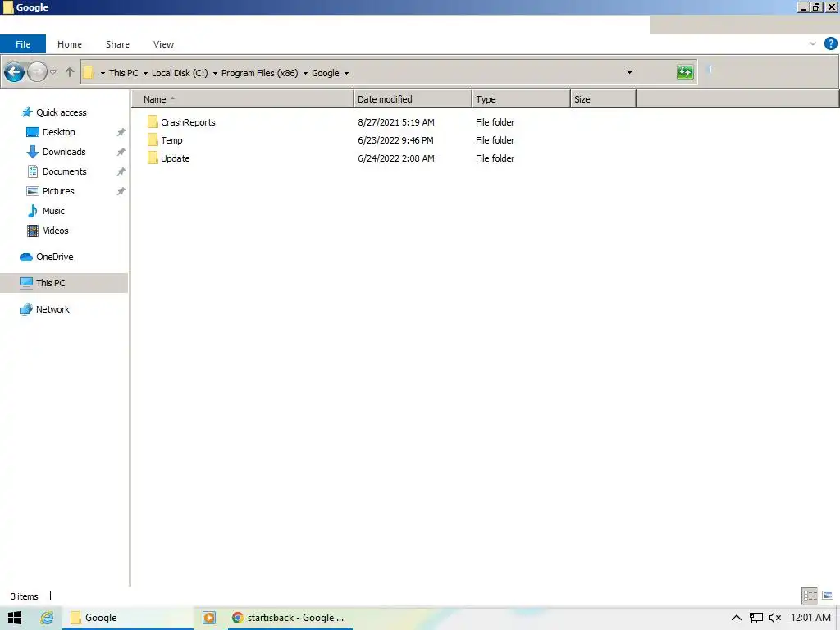Sort by Date modified column header
The image size is (840, 630).
[413, 99]
